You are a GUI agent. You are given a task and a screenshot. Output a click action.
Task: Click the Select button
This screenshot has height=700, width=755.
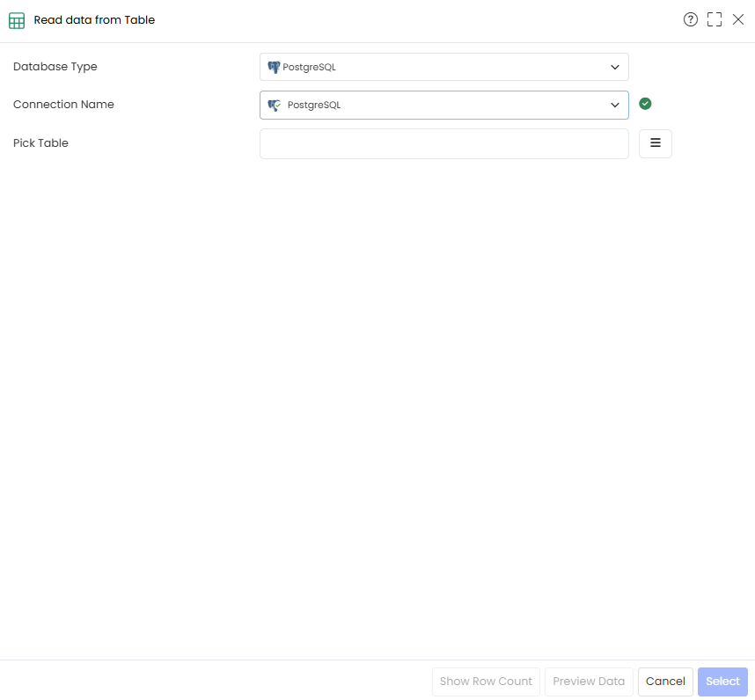point(722,682)
